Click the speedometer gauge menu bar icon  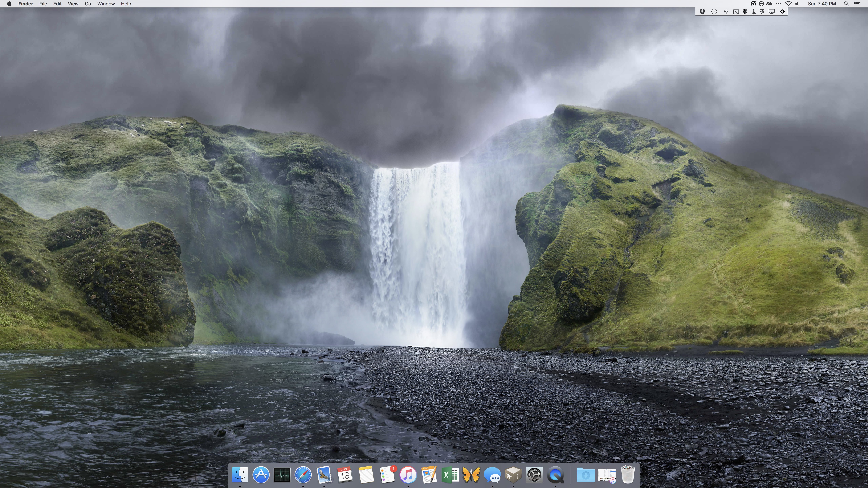tap(753, 4)
